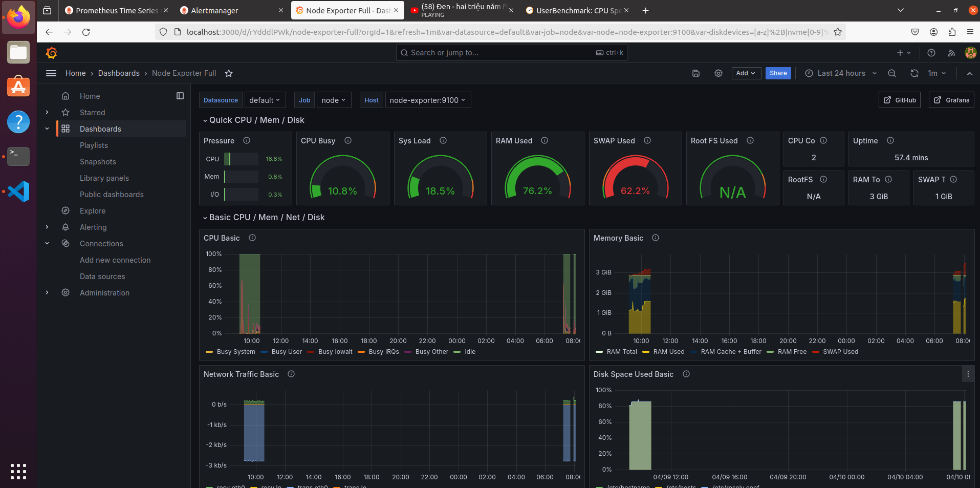
Task: Expand the Starred section in sidebar
Action: coord(47,112)
